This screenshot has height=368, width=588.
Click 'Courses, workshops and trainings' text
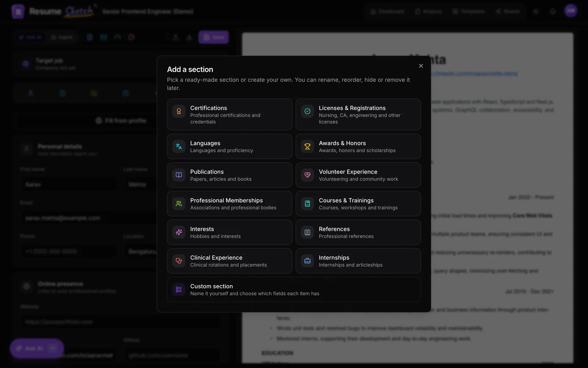(358, 208)
